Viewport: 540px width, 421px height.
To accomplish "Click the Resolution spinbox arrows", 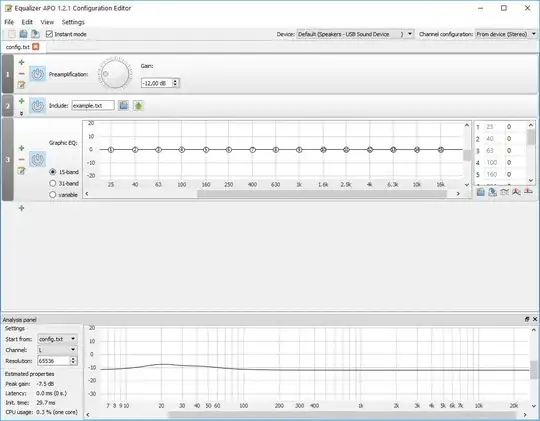I will click(73, 361).
